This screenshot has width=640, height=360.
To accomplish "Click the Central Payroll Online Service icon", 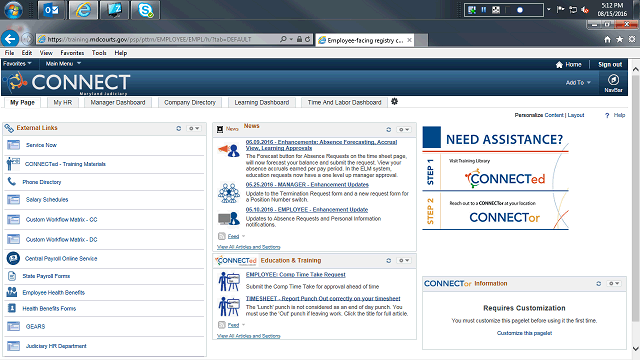I will pyautogui.click(x=13, y=258).
